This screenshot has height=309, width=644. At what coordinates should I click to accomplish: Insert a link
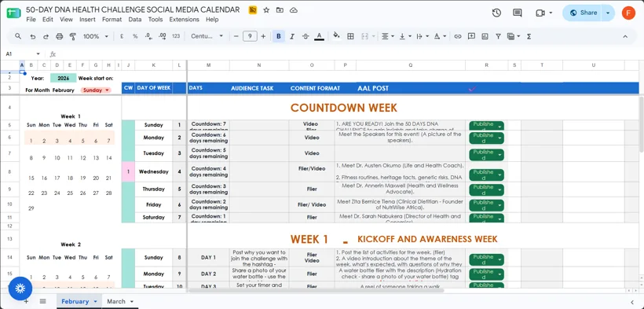(458, 36)
